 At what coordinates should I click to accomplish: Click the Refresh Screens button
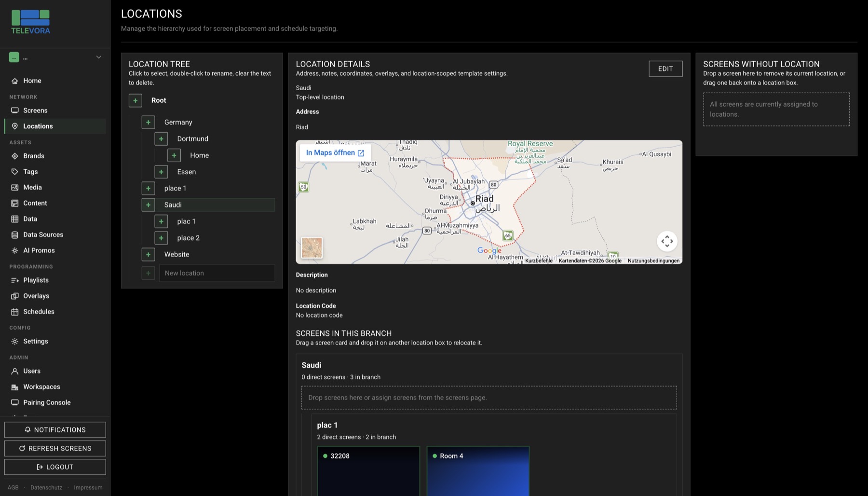(x=55, y=448)
